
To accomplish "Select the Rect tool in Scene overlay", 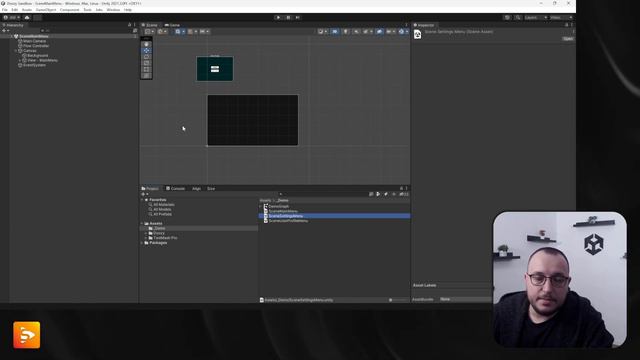I will pyautogui.click(x=147, y=69).
